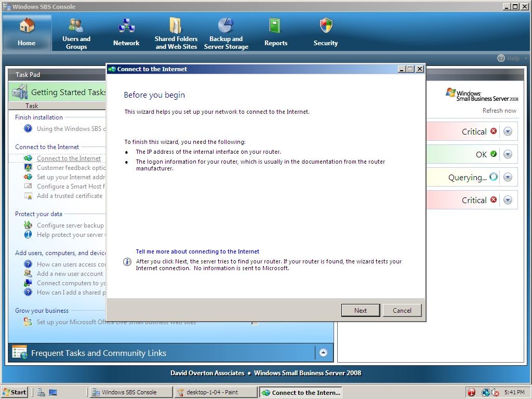The image size is (532, 399).
Task: Open Customer feedback options task
Action: click(71, 168)
